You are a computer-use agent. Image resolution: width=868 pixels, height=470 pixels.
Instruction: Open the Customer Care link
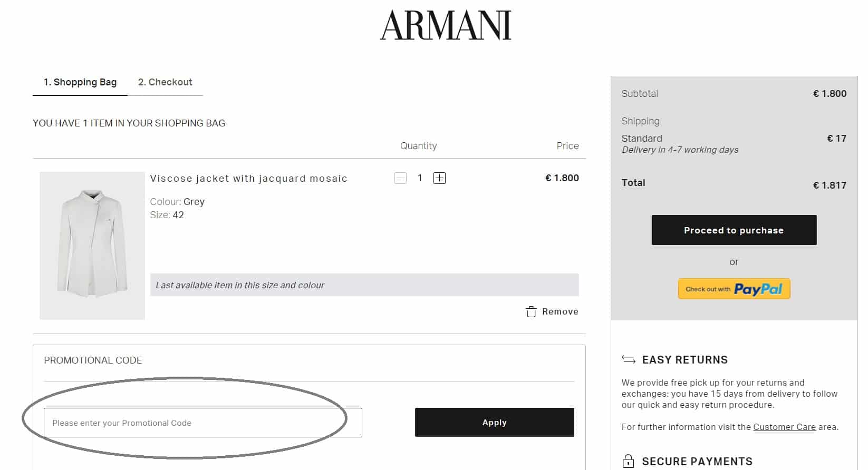pos(784,427)
